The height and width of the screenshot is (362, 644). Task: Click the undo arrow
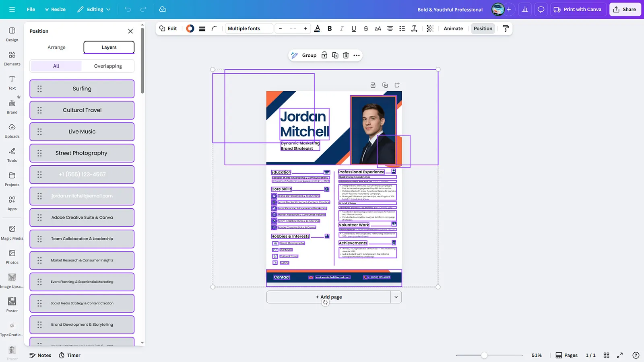128,9
